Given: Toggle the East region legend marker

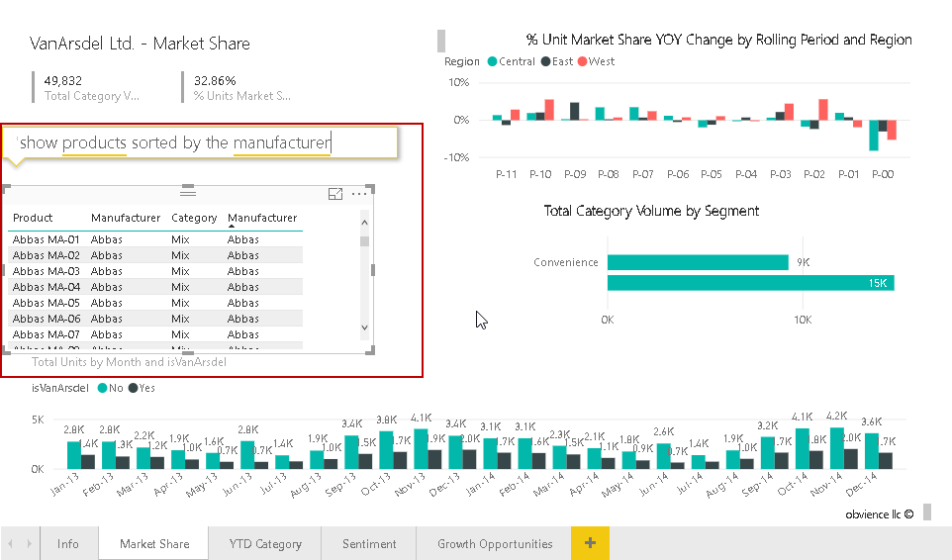Looking at the screenshot, I should point(544,61).
